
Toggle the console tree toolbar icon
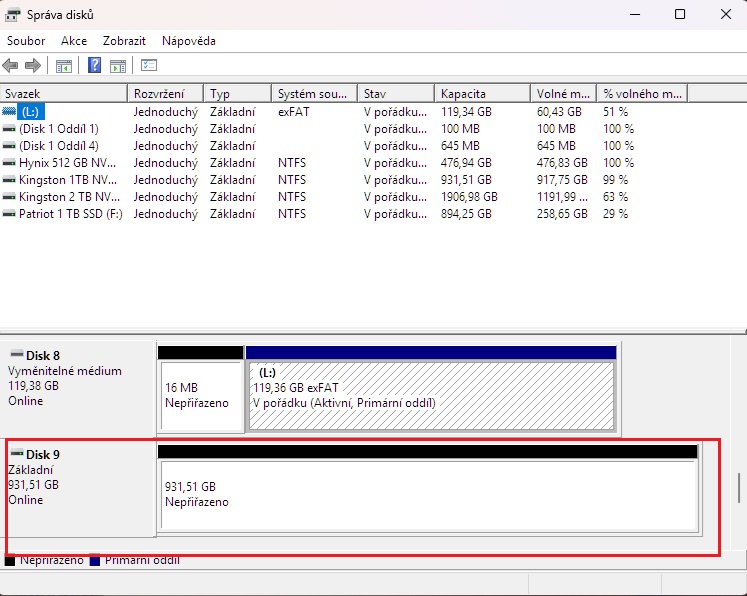click(x=64, y=66)
